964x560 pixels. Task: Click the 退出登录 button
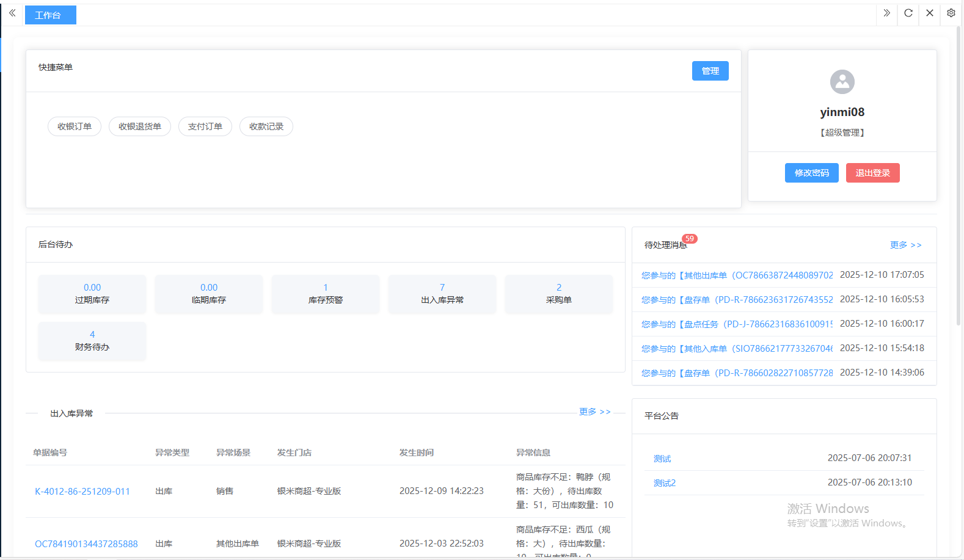point(872,173)
